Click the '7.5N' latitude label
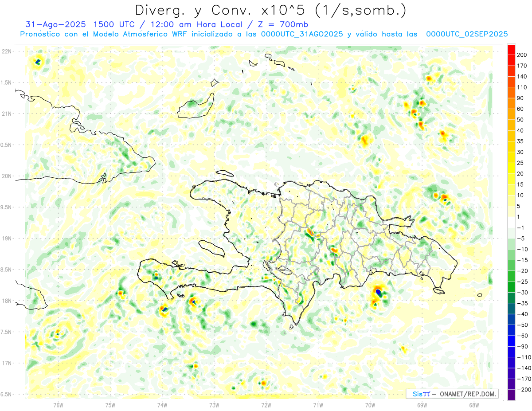The height and width of the screenshot is (411, 532). (x=7, y=332)
